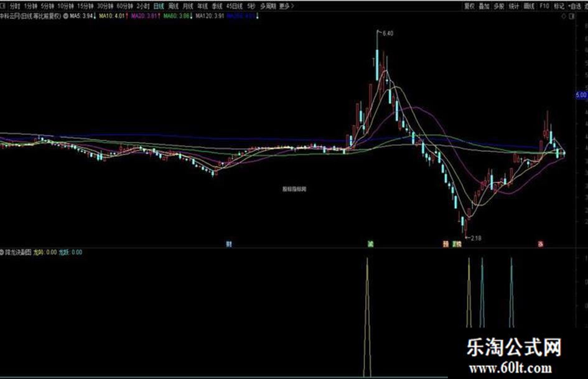588x379 pixels.
Task: Open the 复权 adjustment option
Action: 470,6
